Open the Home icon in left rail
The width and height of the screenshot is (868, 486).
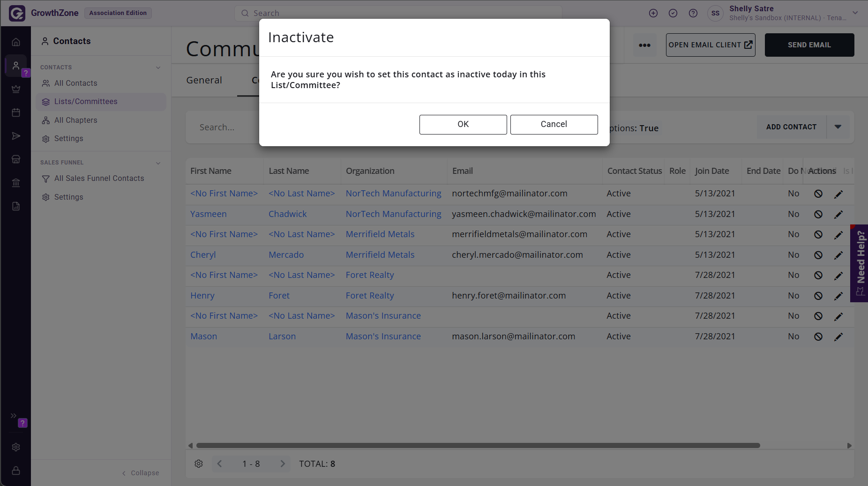pos(16,42)
